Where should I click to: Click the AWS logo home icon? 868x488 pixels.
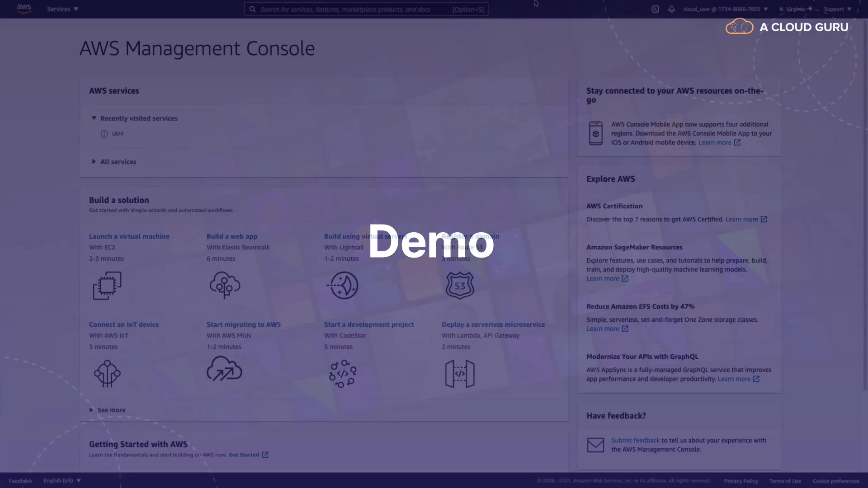tap(24, 9)
